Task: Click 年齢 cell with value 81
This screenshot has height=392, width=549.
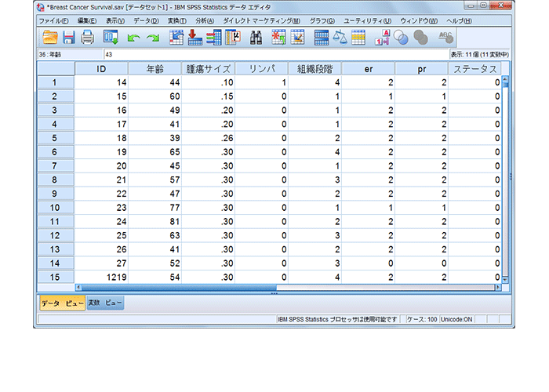Action: tap(155, 222)
